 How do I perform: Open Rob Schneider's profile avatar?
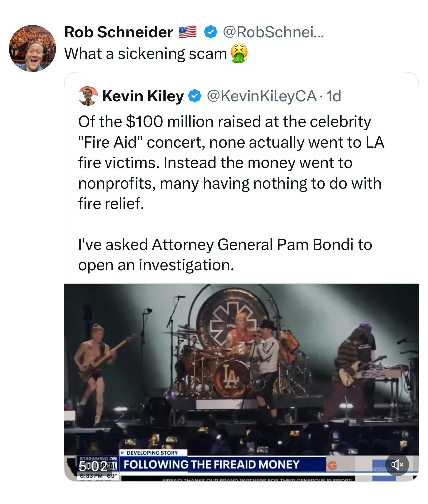tap(33, 48)
